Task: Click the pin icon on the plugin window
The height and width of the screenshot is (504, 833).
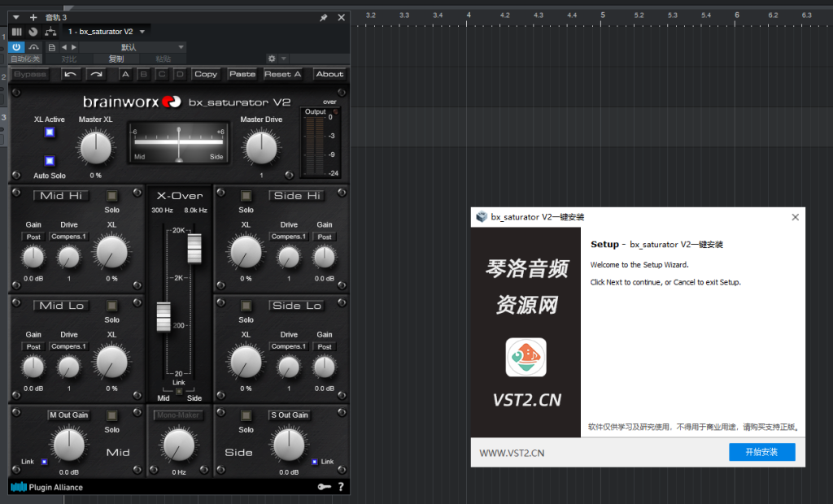Action: pos(324,16)
